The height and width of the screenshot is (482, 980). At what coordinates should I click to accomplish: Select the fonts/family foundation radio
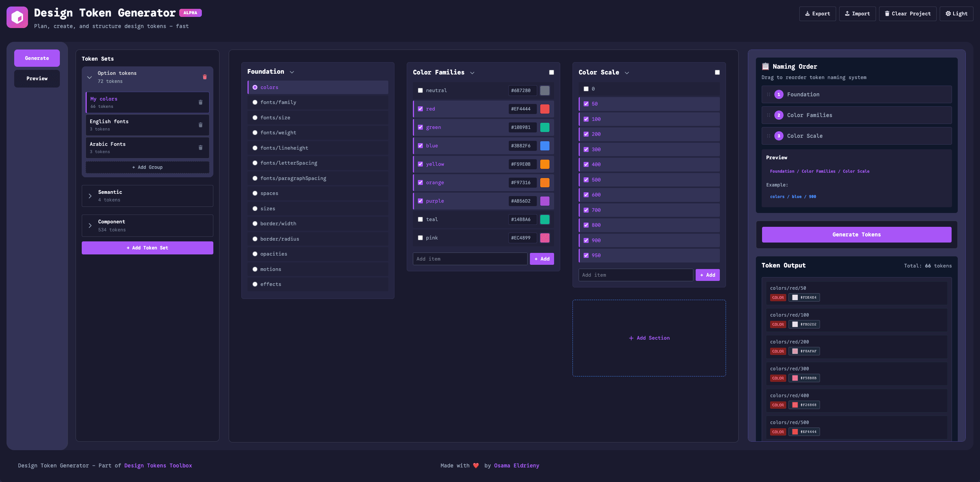255,102
